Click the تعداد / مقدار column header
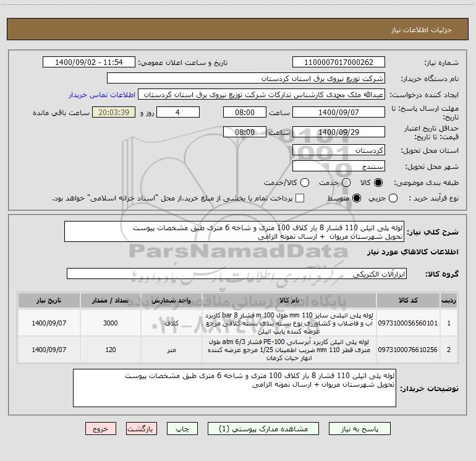The height and width of the screenshot is (461, 476). click(x=111, y=301)
